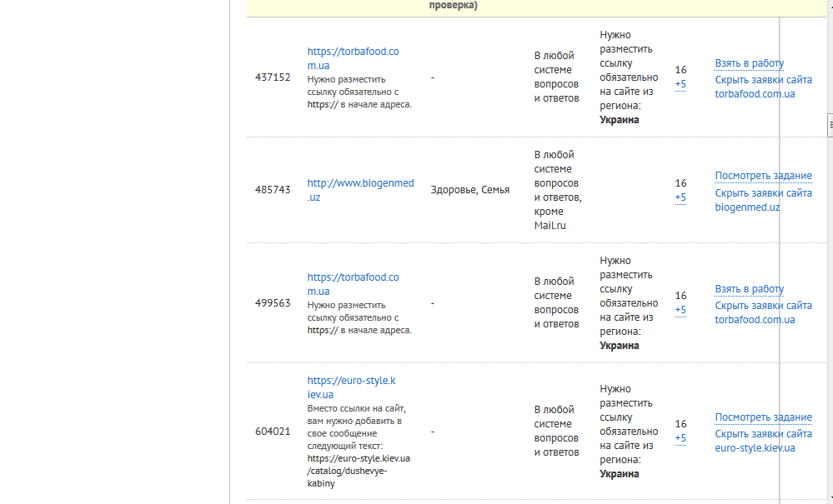Open the biogenmed.uz site link

360,190
